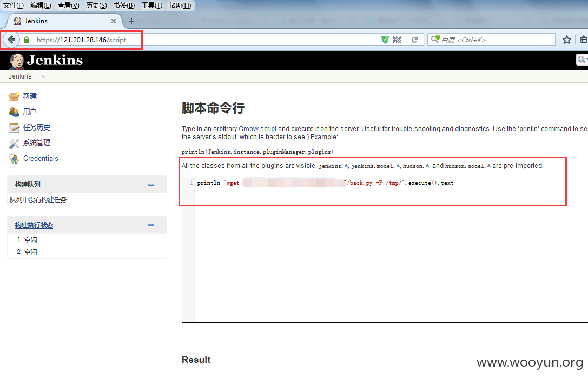Click the 用户 people icon
Screen dimensions: 588x378
click(x=14, y=112)
